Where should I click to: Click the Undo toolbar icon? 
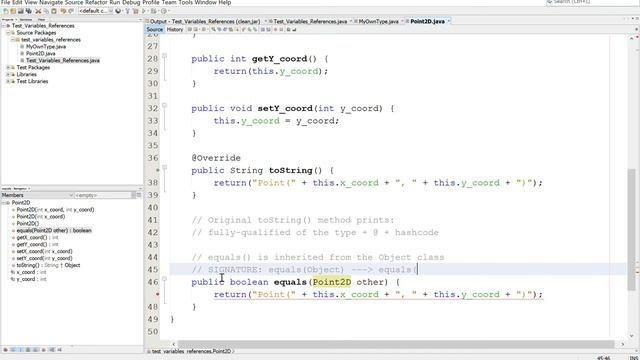(x=63, y=11)
